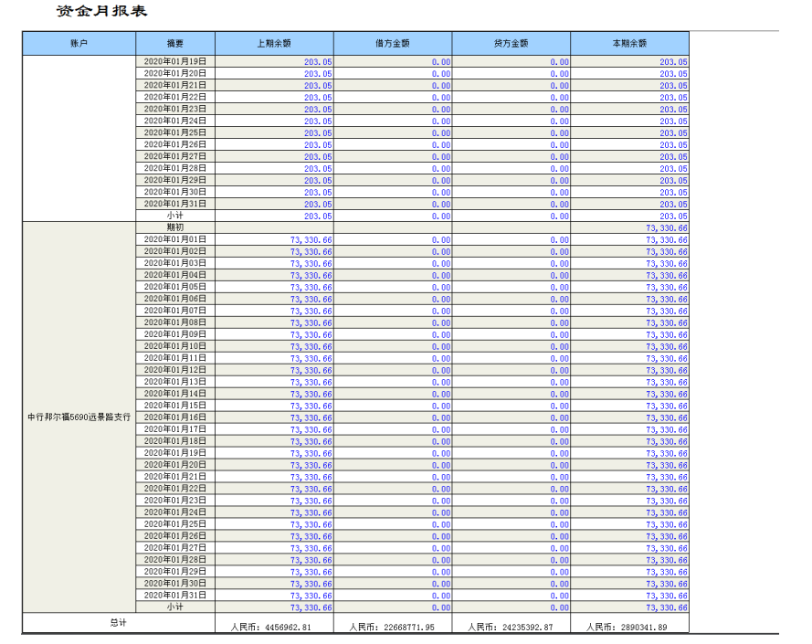
Task: Click 贷方金额 0.00 in the 2020年01月10日 row
Action: click(560, 346)
